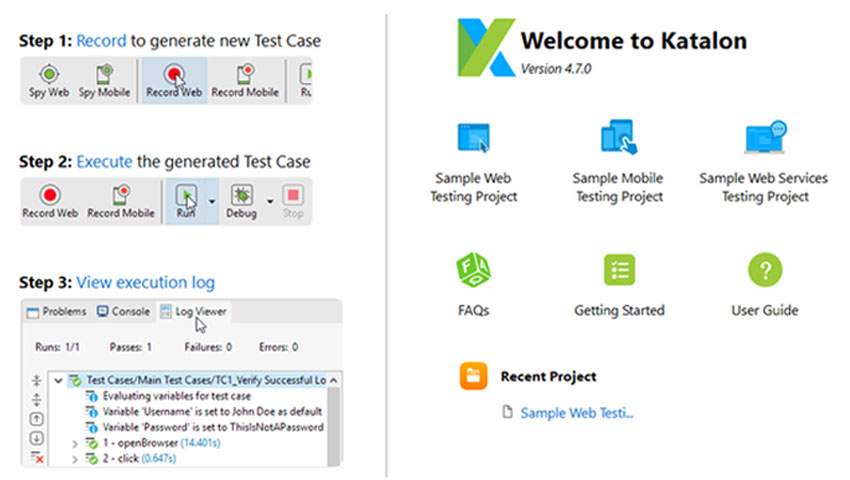Collapse the TC1_Verify Successful Login tree node
This screenshot has height=480, width=850.
point(58,380)
